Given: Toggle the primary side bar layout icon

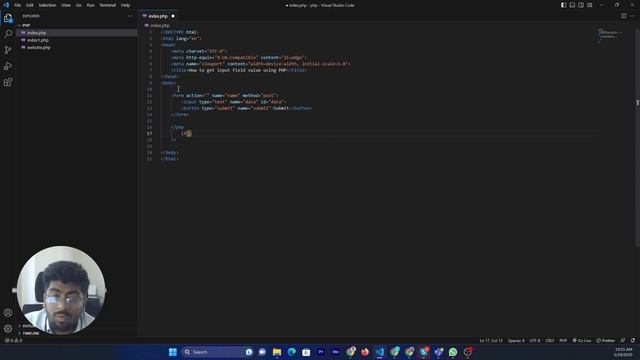Looking at the screenshot, I should click(x=563, y=5).
